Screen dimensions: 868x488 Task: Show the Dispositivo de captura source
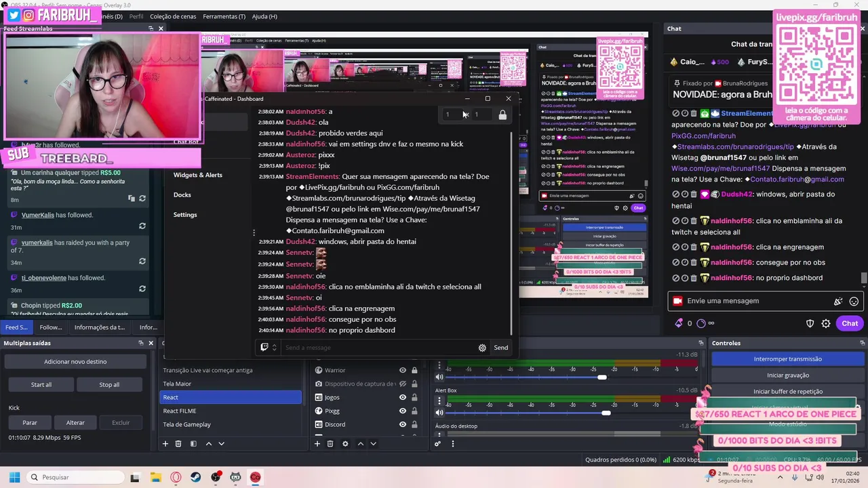(403, 384)
